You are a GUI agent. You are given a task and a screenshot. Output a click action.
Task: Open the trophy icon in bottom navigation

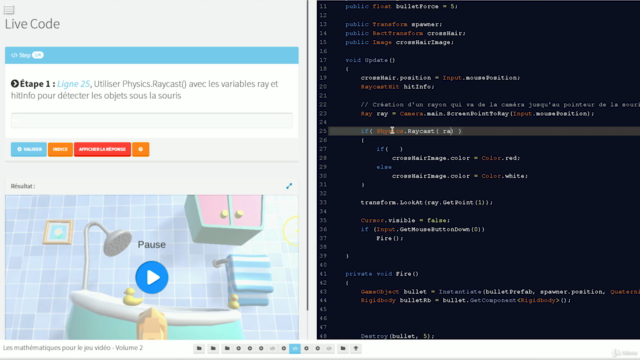pos(356,349)
